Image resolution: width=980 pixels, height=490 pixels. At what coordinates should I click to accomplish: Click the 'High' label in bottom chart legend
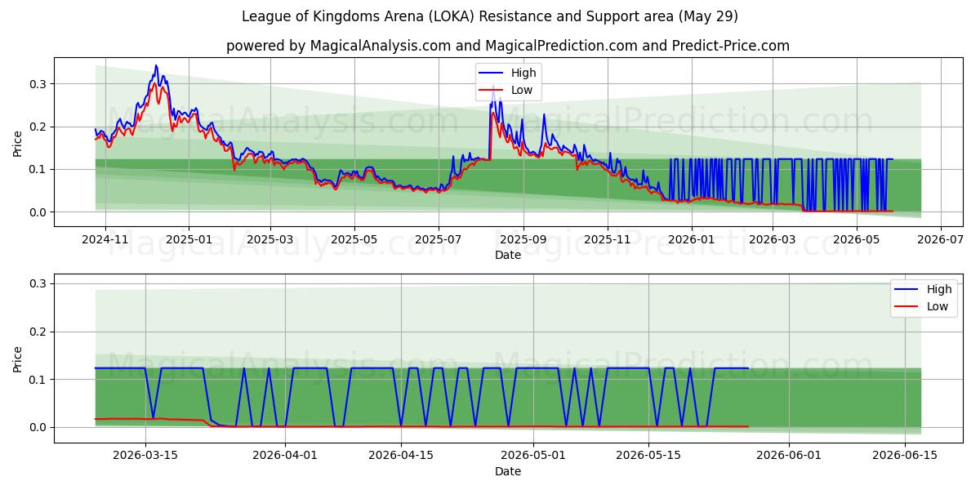click(939, 289)
